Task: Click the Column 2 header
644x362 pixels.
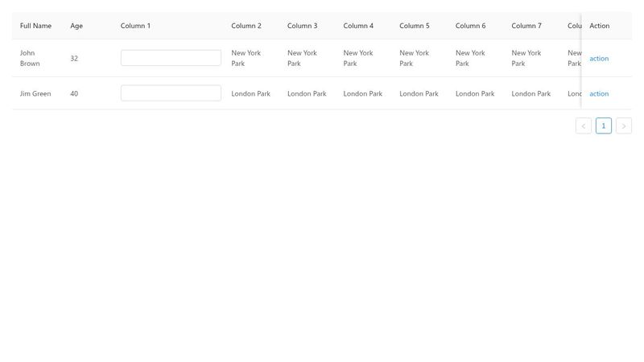Action: point(246,26)
